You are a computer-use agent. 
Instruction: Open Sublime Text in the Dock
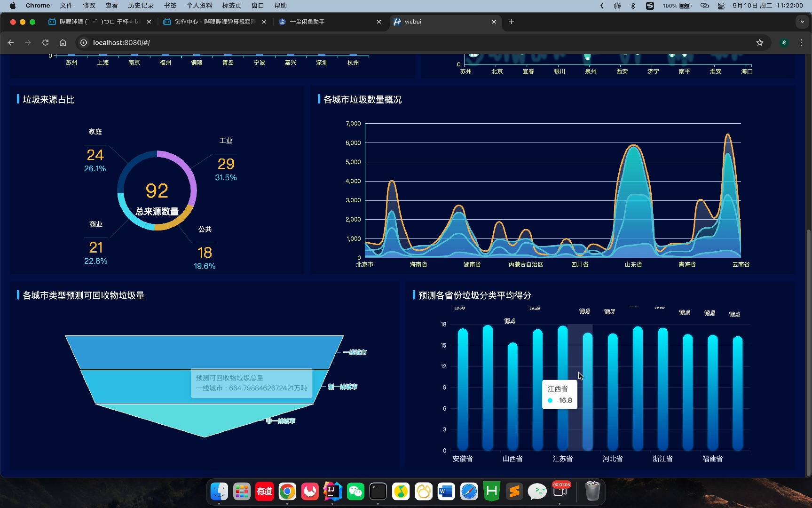pyautogui.click(x=514, y=492)
